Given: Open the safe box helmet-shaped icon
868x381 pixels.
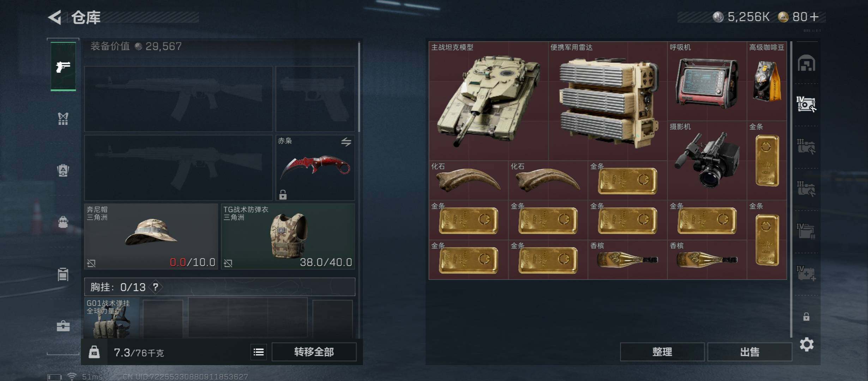Looking at the screenshot, I should [806, 63].
